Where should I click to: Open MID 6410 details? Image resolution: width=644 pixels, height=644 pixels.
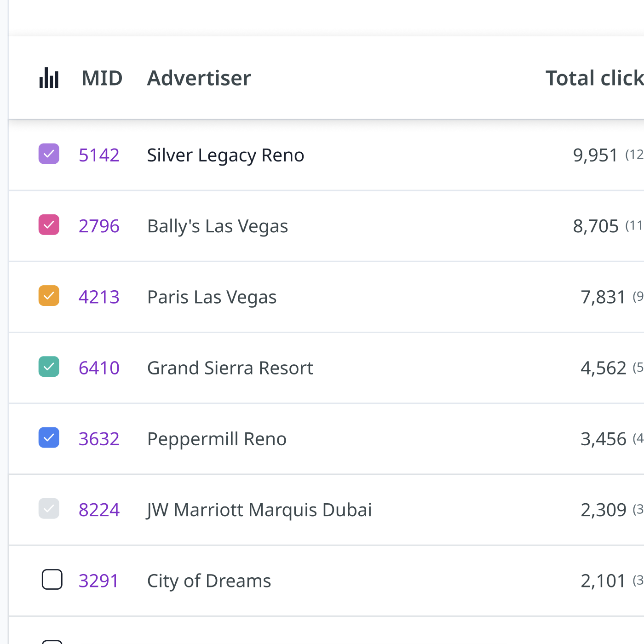[99, 368]
